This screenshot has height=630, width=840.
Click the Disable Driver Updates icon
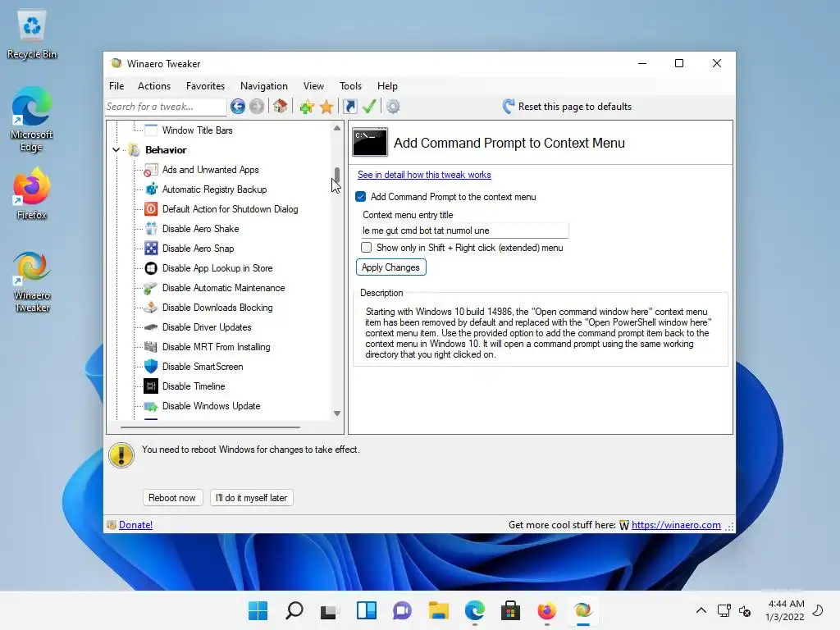pyautogui.click(x=151, y=327)
